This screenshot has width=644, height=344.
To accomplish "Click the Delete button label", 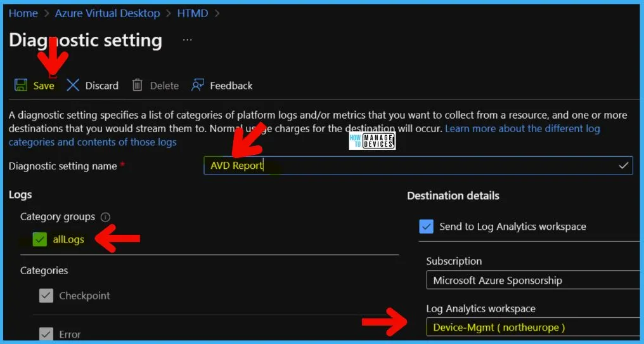I will pos(164,86).
